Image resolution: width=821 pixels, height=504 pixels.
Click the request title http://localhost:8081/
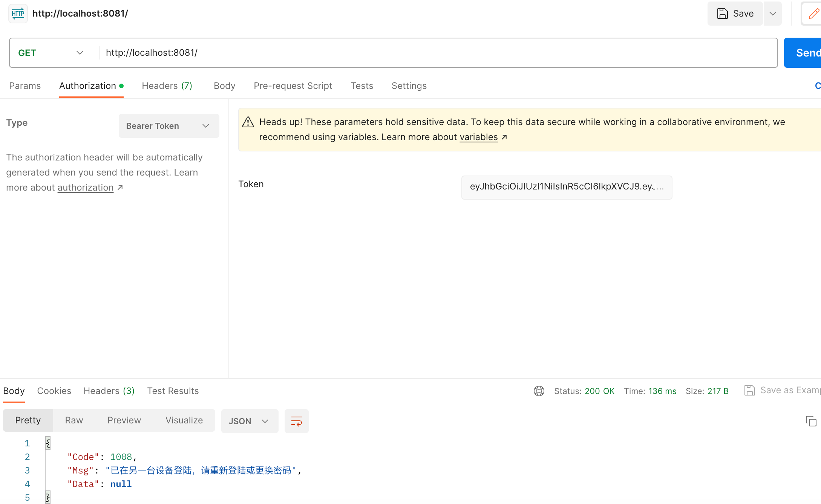point(80,14)
